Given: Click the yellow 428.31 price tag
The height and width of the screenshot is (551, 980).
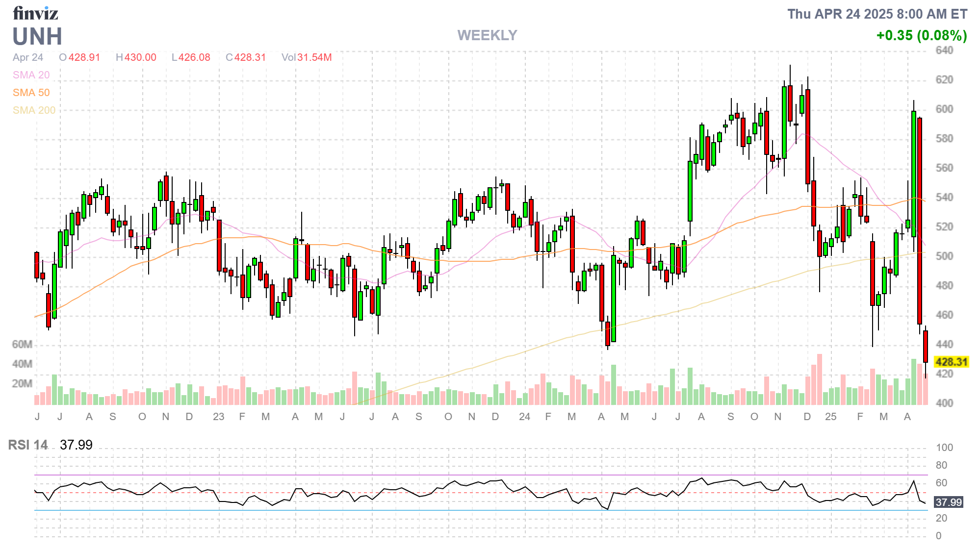Looking at the screenshot, I should coord(951,362).
